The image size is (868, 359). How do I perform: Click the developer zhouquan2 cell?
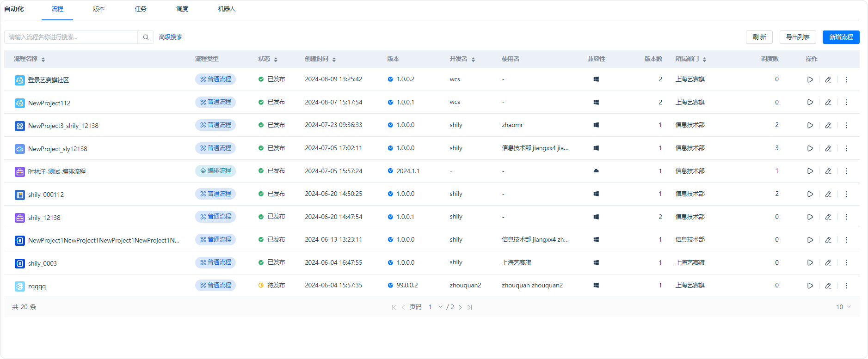pyautogui.click(x=465, y=286)
